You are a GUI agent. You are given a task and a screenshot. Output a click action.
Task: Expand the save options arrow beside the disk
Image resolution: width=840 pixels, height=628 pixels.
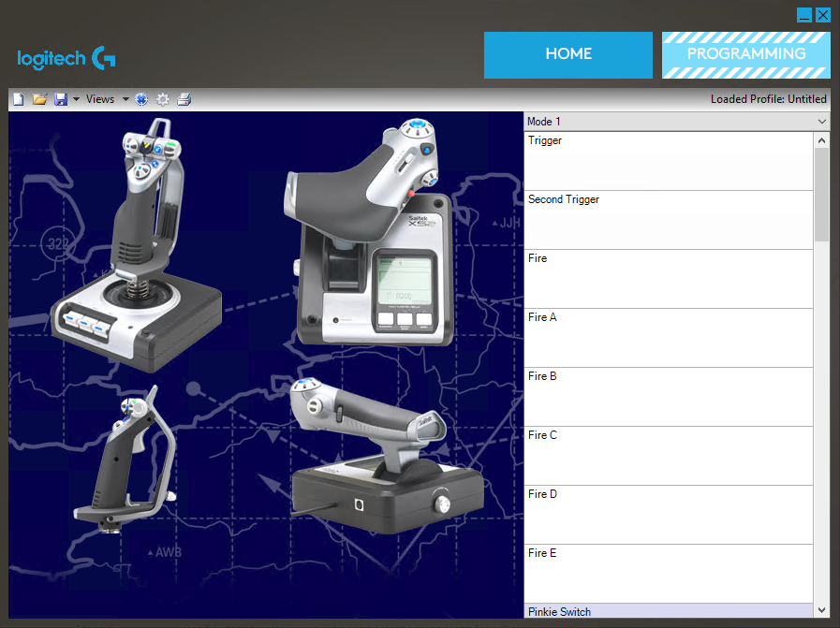[76, 99]
